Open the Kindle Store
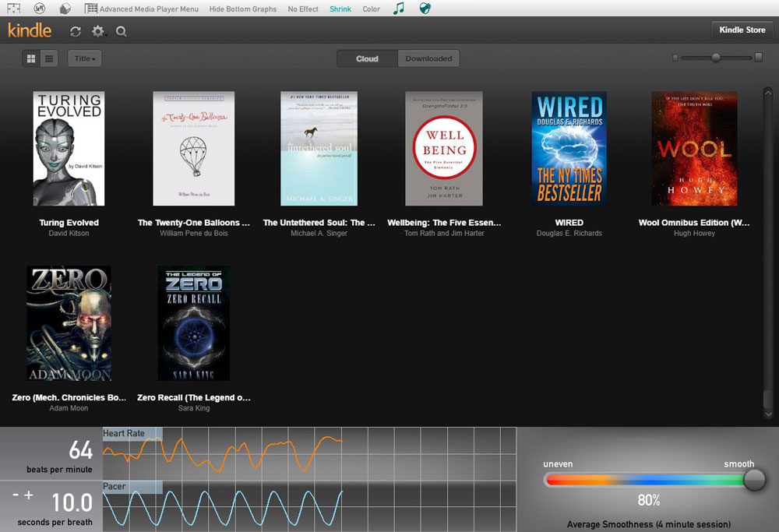This screenshot has width=779, height=532. (x=742, y=30)
